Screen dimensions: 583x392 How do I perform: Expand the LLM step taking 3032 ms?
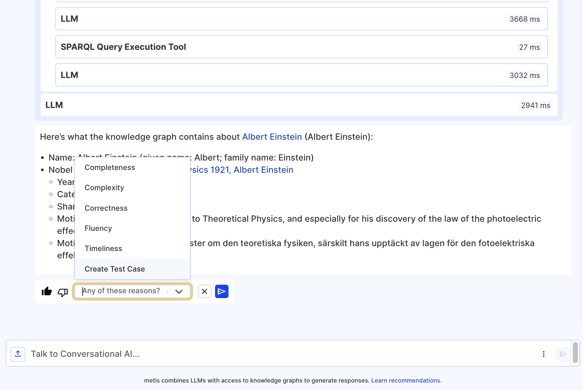[x=301, y=75]
